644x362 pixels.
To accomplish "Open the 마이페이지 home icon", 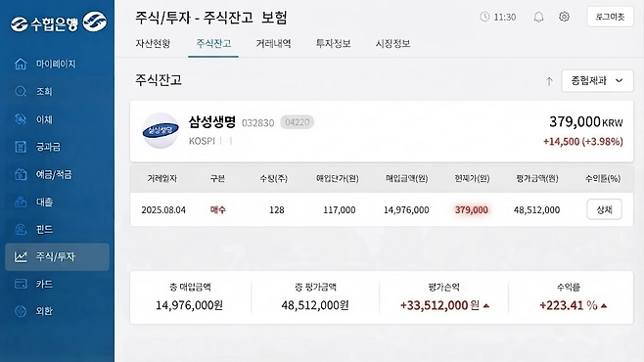I will point(21,64).
